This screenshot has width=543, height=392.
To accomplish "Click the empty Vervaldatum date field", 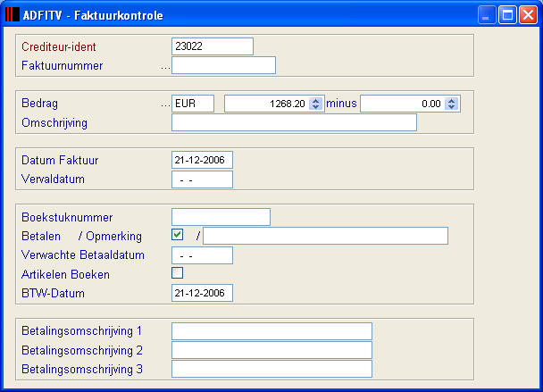I will coord(202,179).
